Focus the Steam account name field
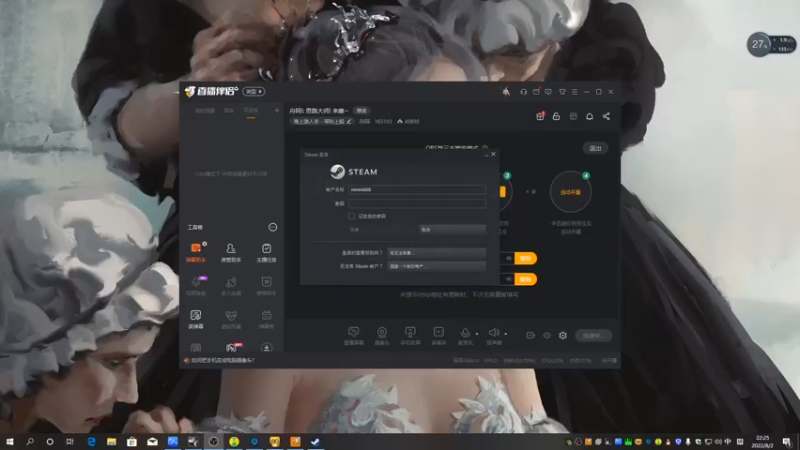Viewport: 800px width, 450px height. coord(417,189)
